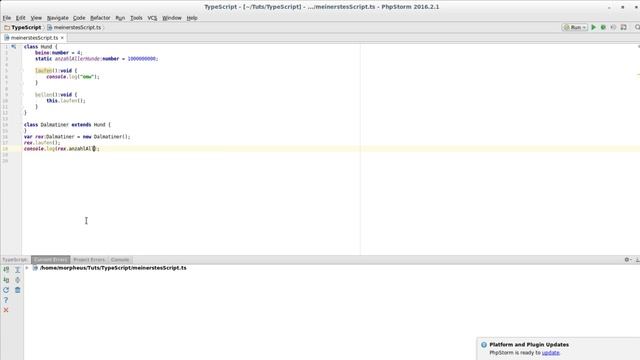640x360 pixels.
Task: Click the meinerstesScript.ts breadcrumb
Action: click(x=74, y=27)
